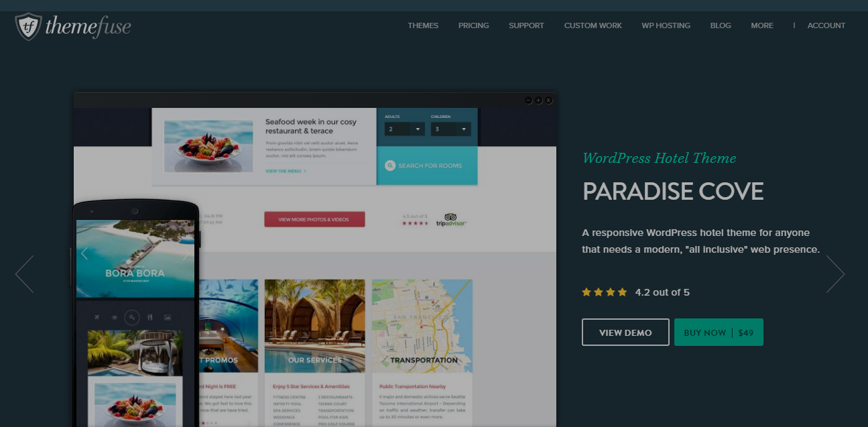This screenshot has height=427, width=868.
Task: Click the 'Seafood week in our cosy restaurant' heading
Action: click(311, 126)
